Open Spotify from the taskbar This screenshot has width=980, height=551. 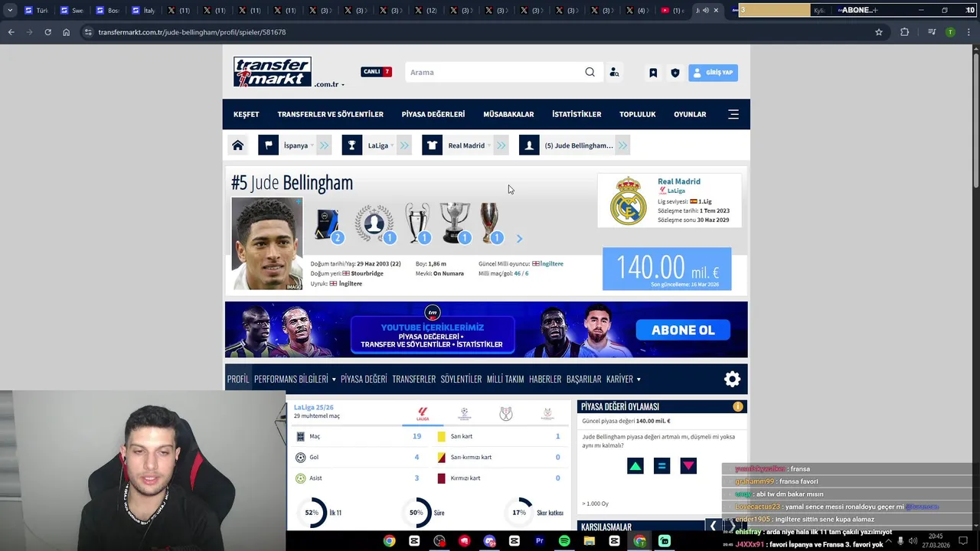click(564, 541)
